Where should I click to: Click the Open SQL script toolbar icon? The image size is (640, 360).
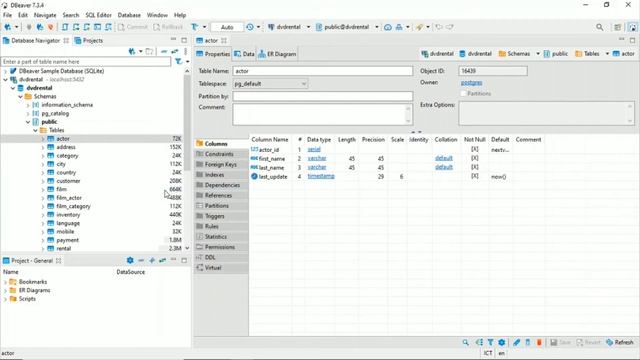[65, 27]
